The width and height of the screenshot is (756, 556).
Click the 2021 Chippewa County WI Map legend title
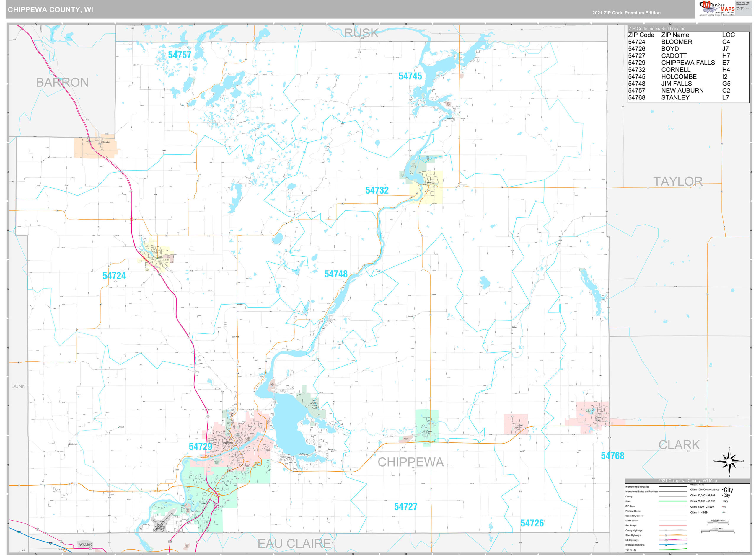688,481
